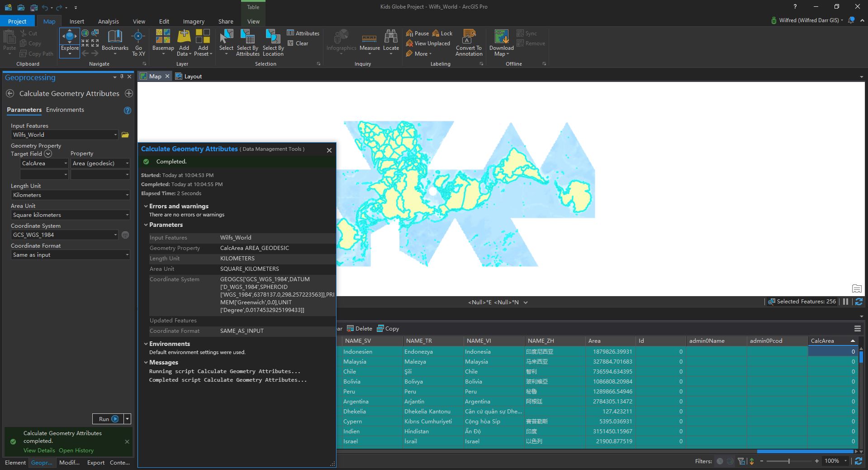868x470 pixels.
Task: Click the View Details link
Action: pos(39,450)
